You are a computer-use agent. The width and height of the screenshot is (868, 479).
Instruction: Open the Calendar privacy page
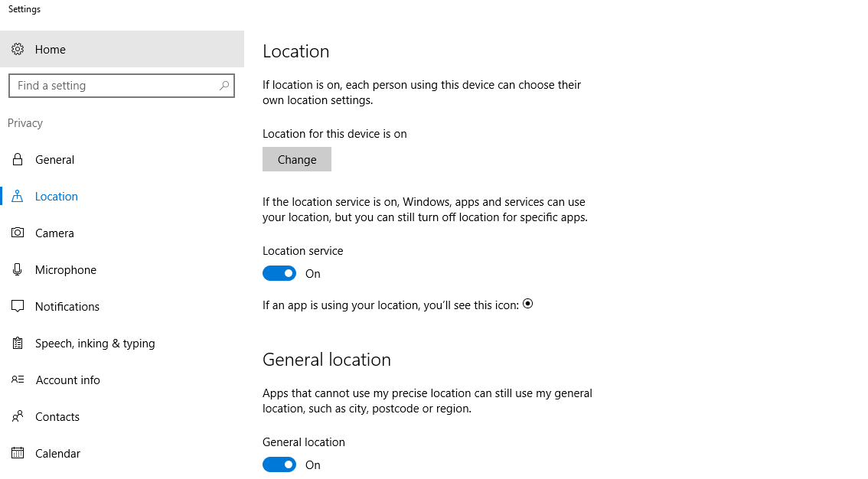tap(122, 454)
